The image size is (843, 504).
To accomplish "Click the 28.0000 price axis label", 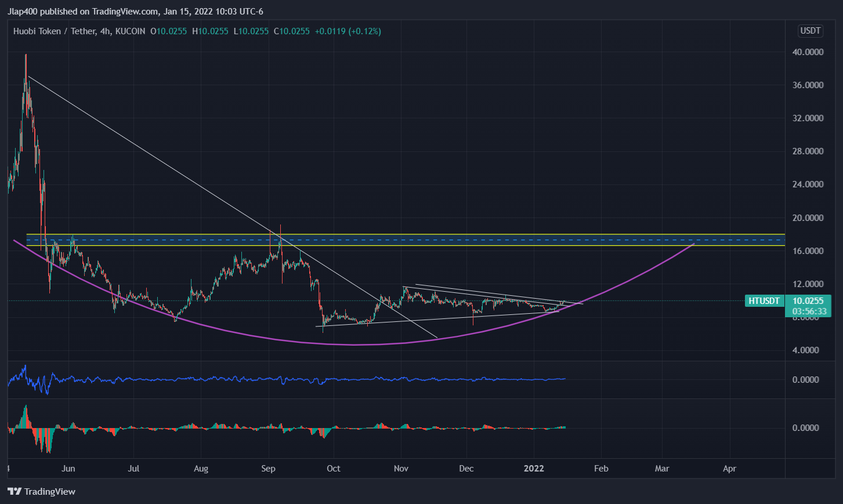I will [x=808, y=151].
